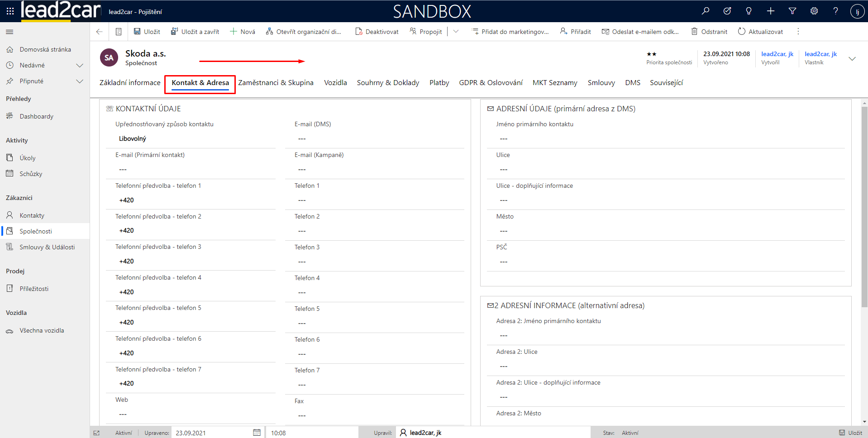Click the back arrow in toolbar

point(100,32)
